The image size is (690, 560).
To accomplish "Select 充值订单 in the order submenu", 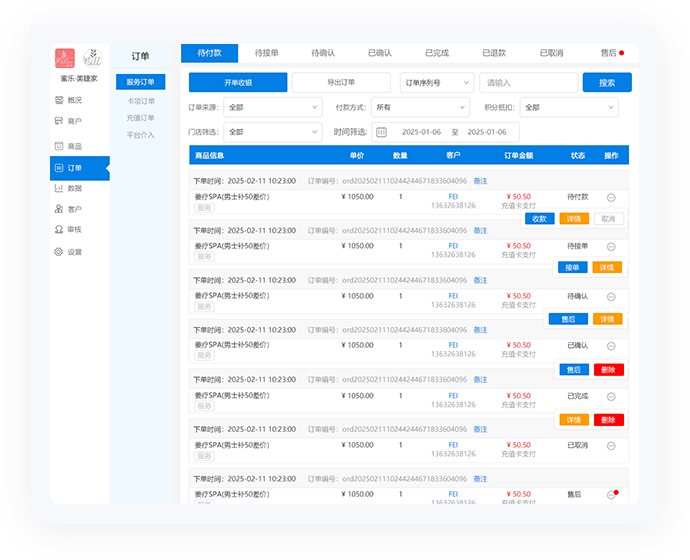I will pos(140,118).
